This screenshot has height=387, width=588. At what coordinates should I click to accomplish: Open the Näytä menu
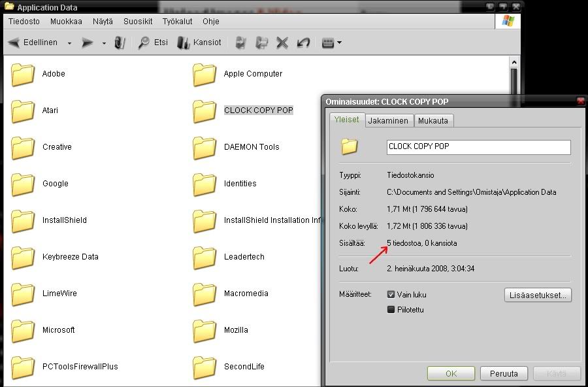pos(103,22)
